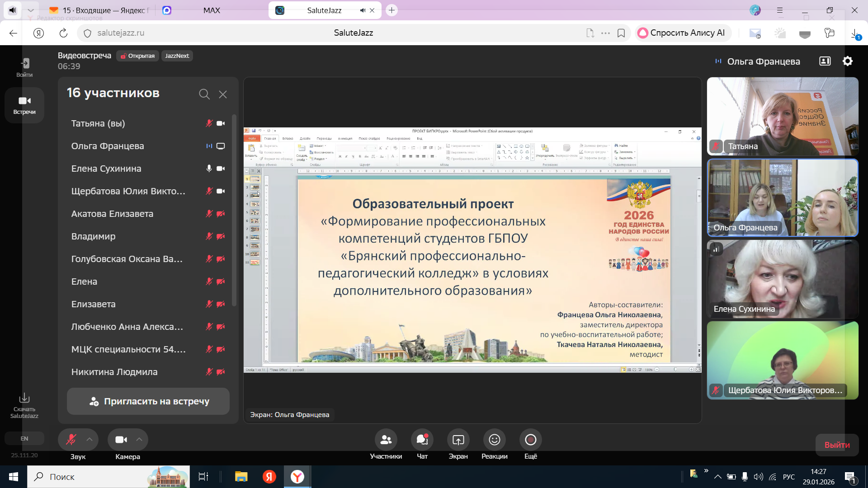
Task: Start screen sharing with Экран button
Action: (x=458, y=440)
